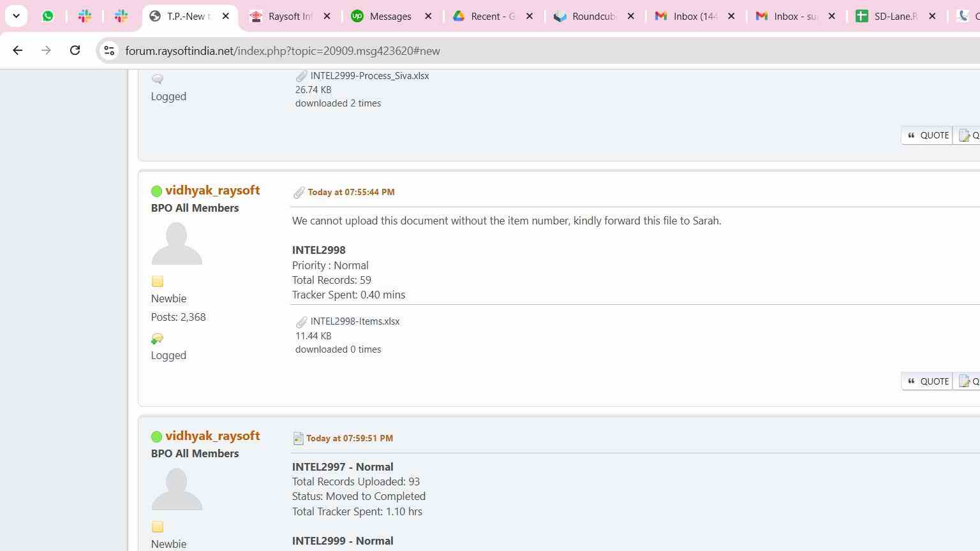Click the QUOTE button on INTEL2998 post
The image size is (980, 551).
928,381
